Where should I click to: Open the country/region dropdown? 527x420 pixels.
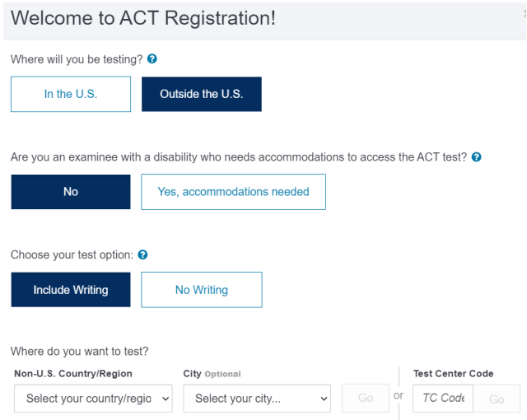point(93,399)
